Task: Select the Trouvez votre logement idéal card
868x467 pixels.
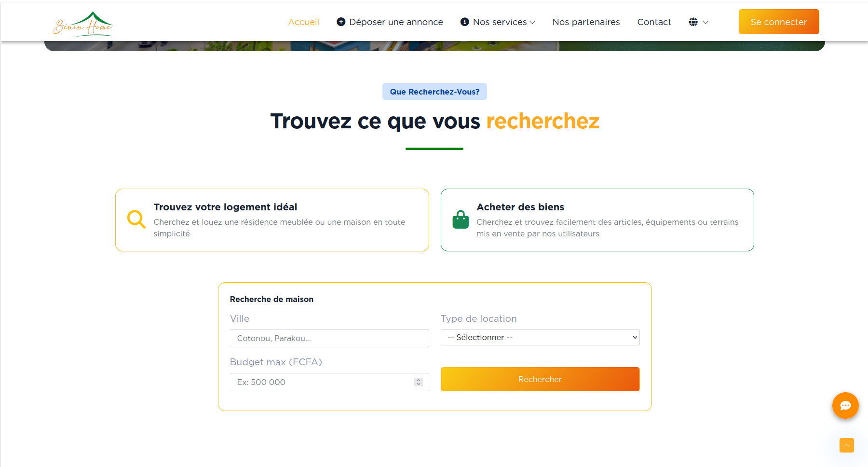Action: (x=272, y=220)
